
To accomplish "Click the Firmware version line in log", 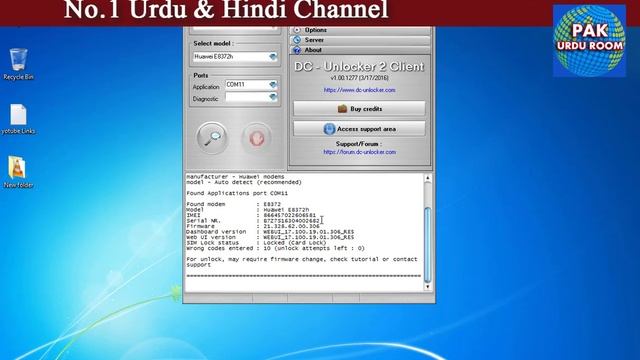I will 253,226.
